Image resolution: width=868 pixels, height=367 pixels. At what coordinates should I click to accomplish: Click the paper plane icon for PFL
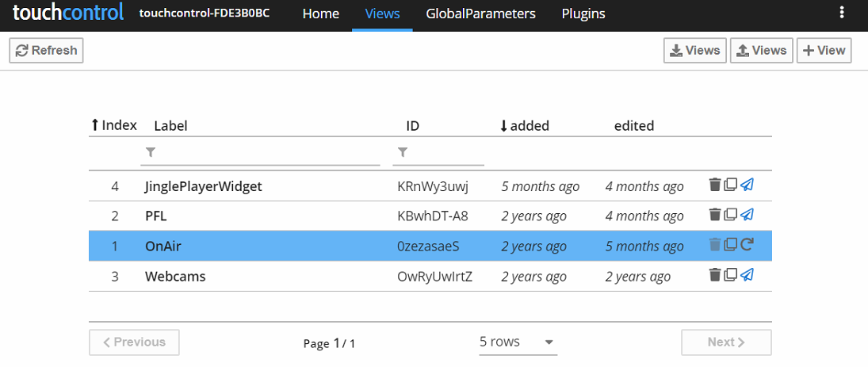pyautogui.click(x=746, y=215)
